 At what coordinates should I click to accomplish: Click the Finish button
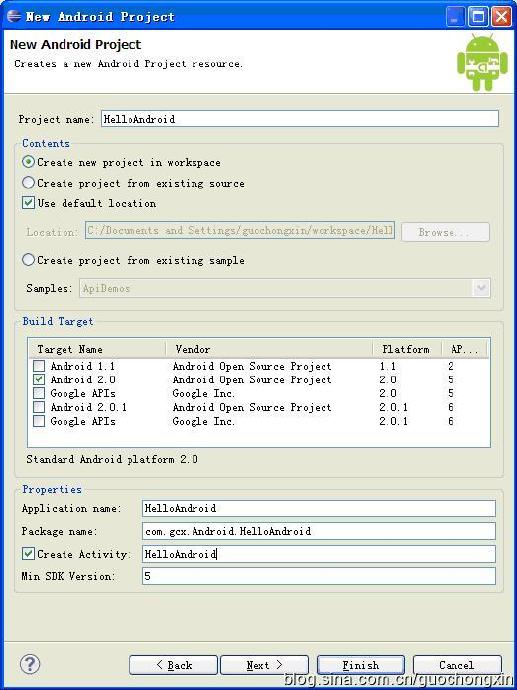tap(361, 665)
